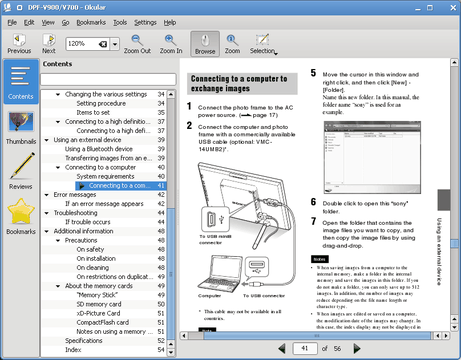The image size is (461, 360).
Task: Go to next page arrow at bottom
Action: (357, 349)
